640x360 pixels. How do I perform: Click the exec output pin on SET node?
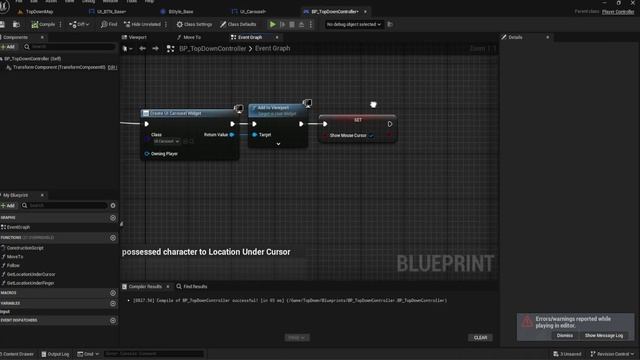click(x=390, y=124)
